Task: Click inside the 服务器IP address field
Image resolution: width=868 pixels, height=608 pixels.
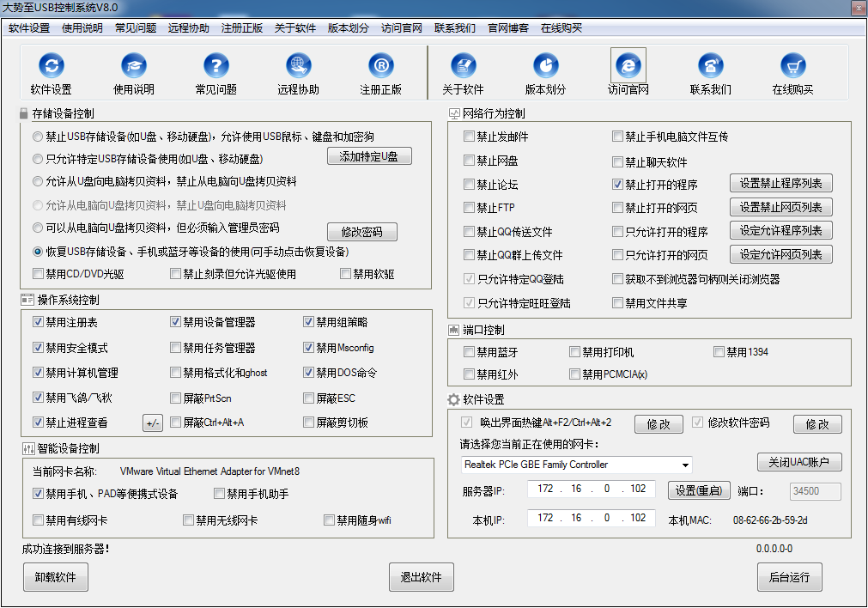Action: (x=591, y=489)
